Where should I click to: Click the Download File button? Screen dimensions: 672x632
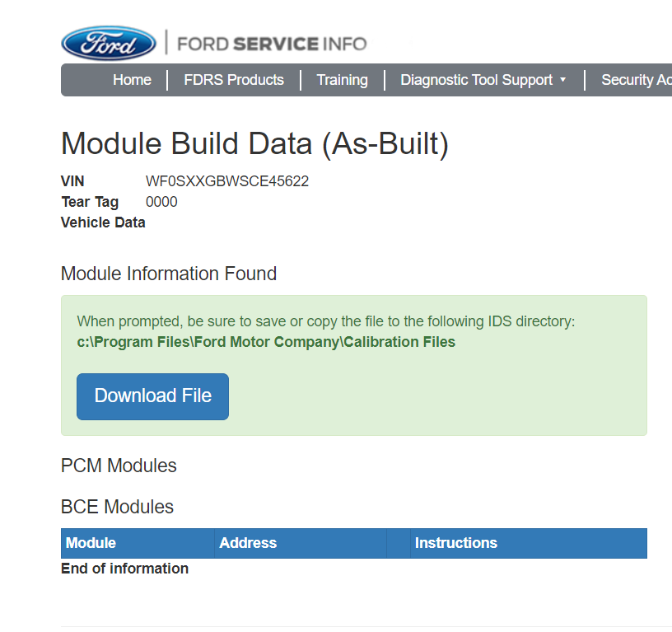[x=152, y=396]
